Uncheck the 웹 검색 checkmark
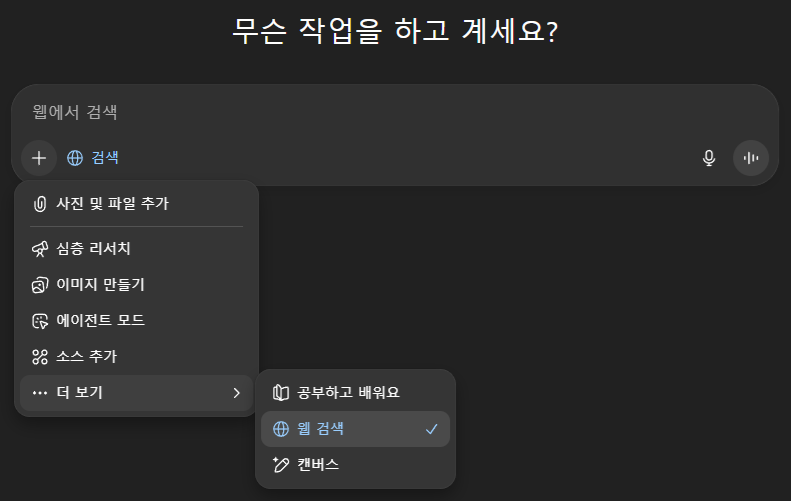 [432, 429]
